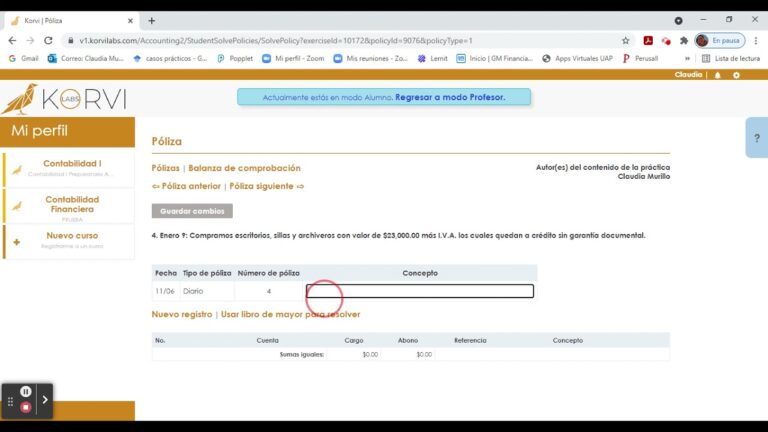Go to Póliza siguiente
Image resolution: width=768 pixels, height=432 pixels.
[x=266, y=186]
